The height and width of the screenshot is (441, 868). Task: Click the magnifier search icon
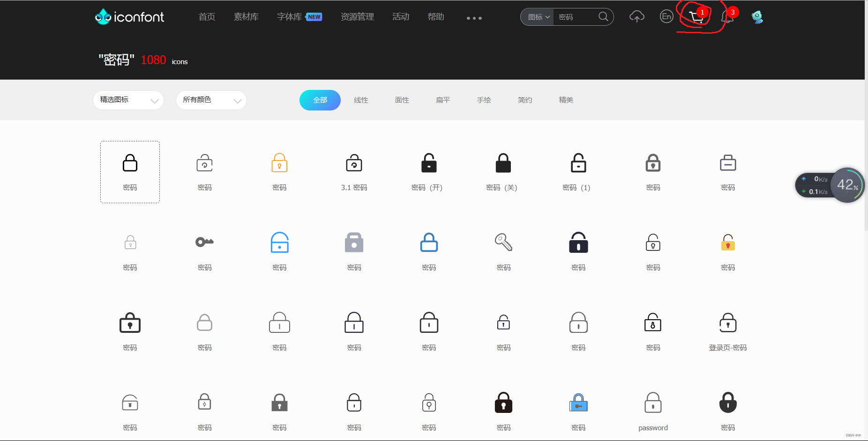pyautogui.click(x=603, y=17)
